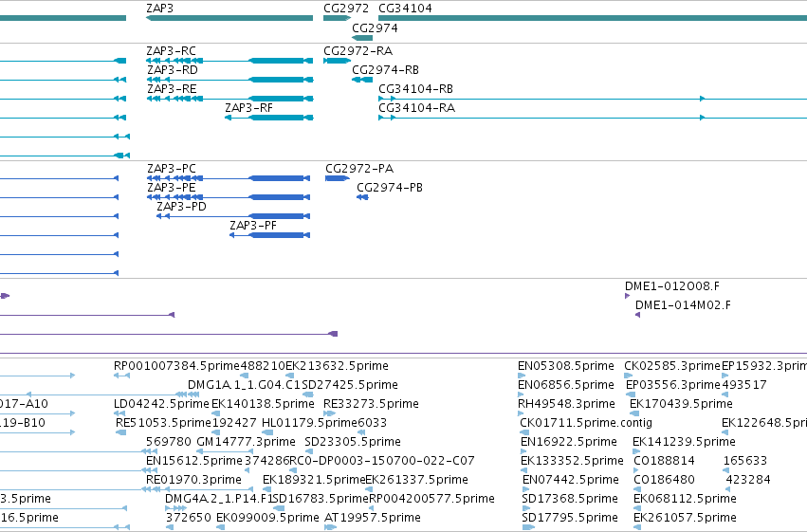Click EST EK213632.5prime
The height and width of the screenshot is (532, 807).
tap(337, 366)
